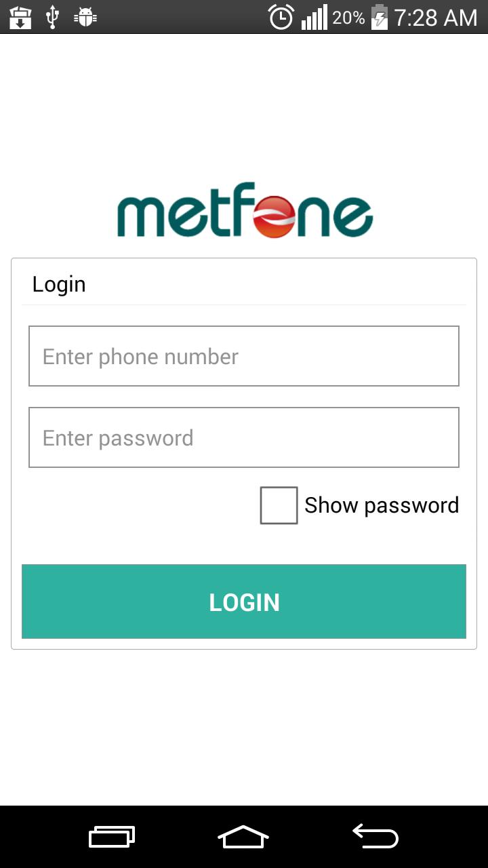Tap the alarm clock status icon
The image size is (488, 868).
(281, 17)
